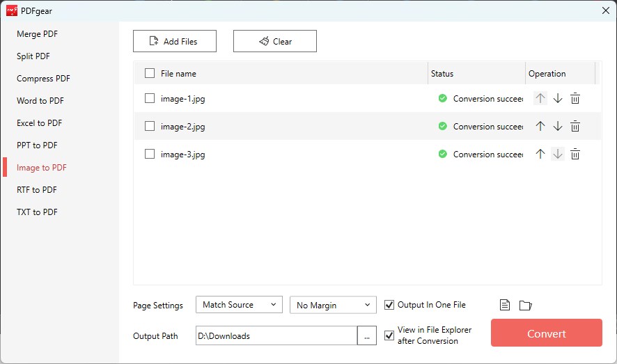This screenshot has width=617, height=364.
Task: Delete image-1.jpg using trash icon
Action: click(575, 98)
